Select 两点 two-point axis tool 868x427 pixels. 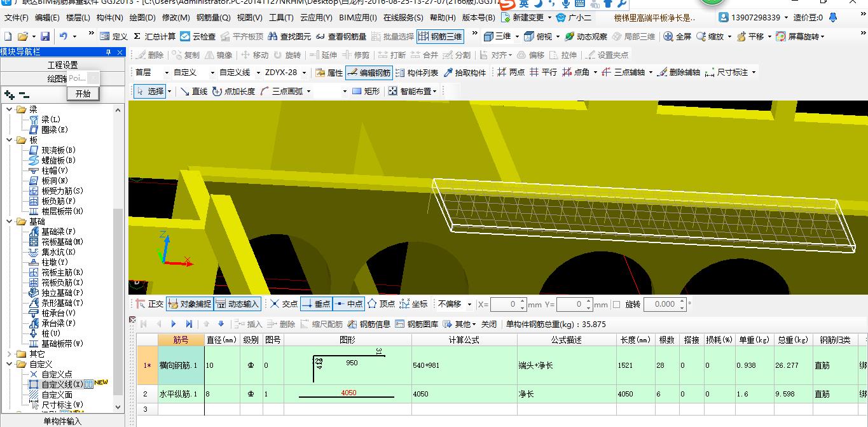[x=511, y=73]
